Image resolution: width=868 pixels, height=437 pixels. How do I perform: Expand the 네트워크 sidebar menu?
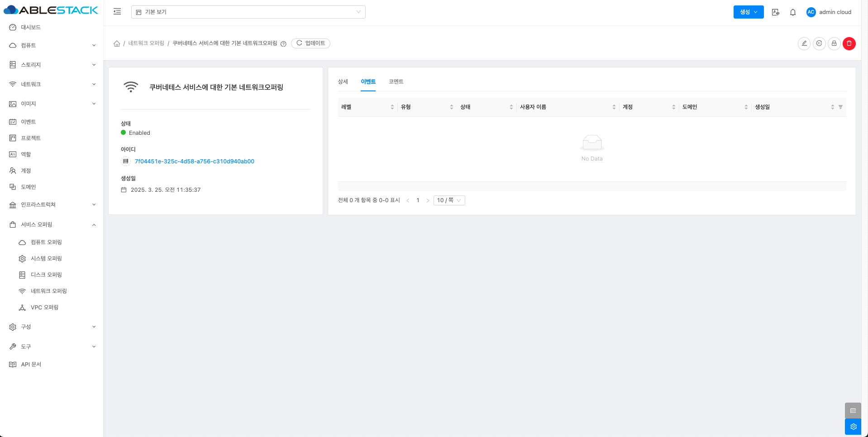tap(52, 84)
